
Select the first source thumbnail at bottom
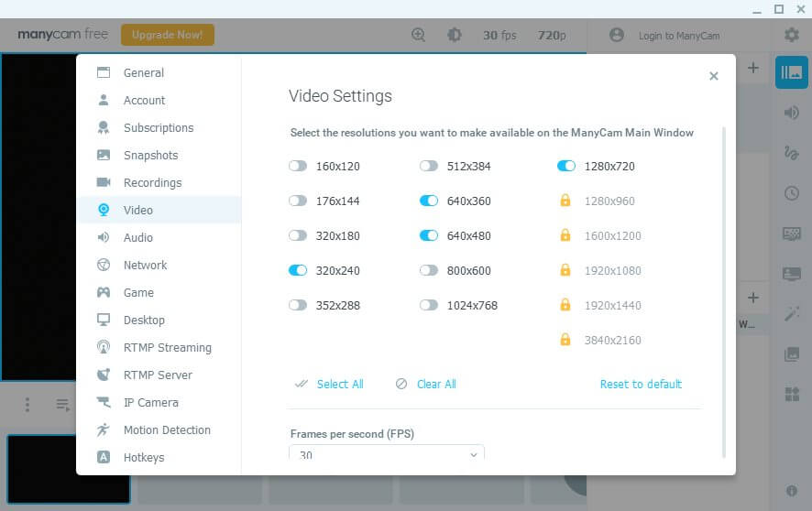point(69,469)
